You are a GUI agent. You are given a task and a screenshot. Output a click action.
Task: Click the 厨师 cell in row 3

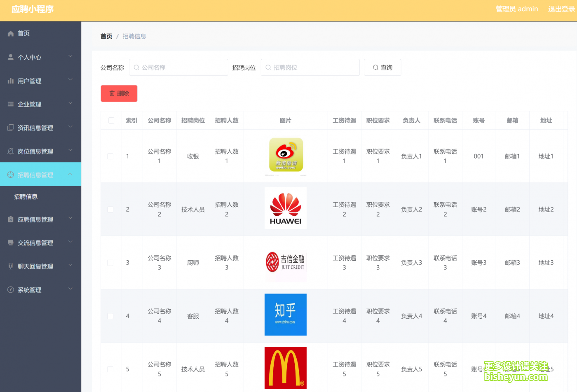193,263
